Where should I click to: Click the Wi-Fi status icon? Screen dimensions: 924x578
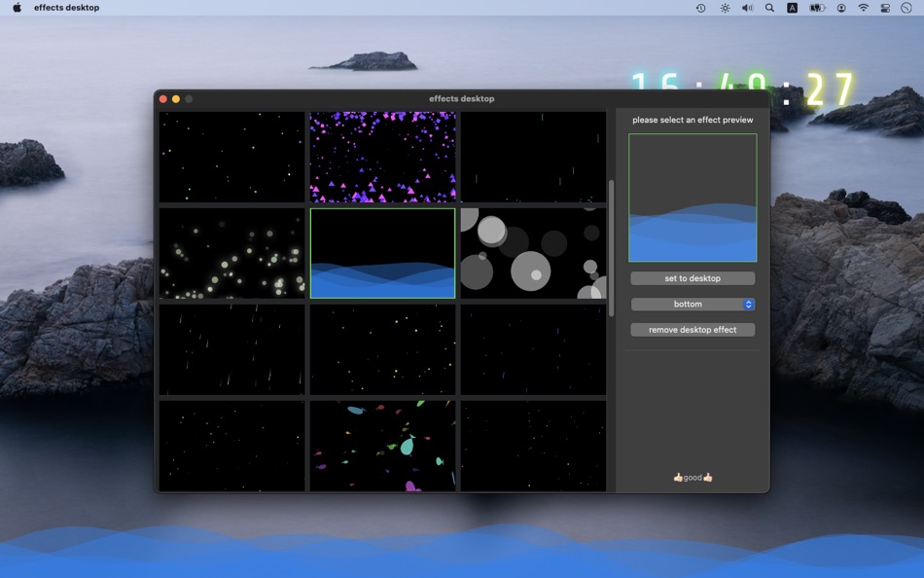(x=863, y=8)
